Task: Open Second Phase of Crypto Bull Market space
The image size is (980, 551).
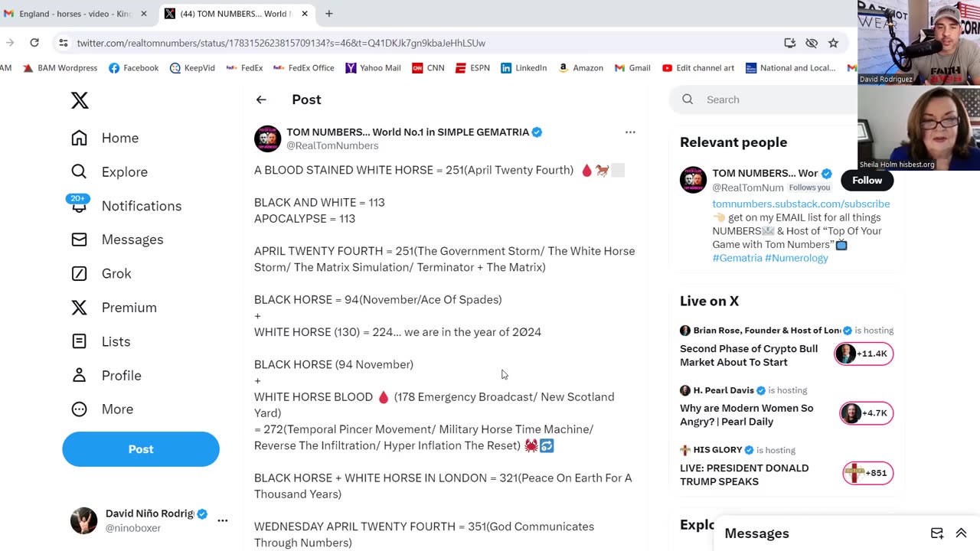Action: 749,355
